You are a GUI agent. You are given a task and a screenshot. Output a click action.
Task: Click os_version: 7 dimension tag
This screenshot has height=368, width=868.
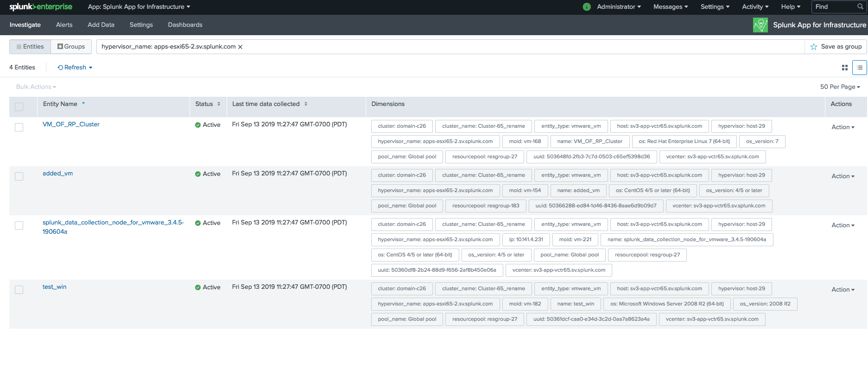tap(762, 142)
